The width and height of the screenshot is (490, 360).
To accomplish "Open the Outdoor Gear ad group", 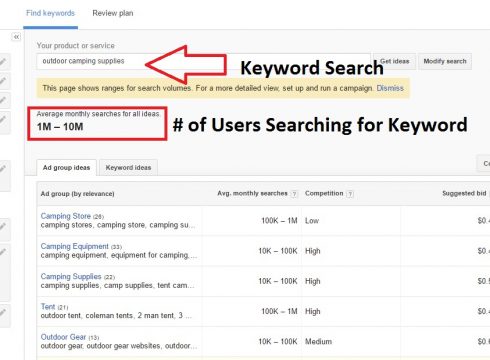I will [x=63, y=337].
